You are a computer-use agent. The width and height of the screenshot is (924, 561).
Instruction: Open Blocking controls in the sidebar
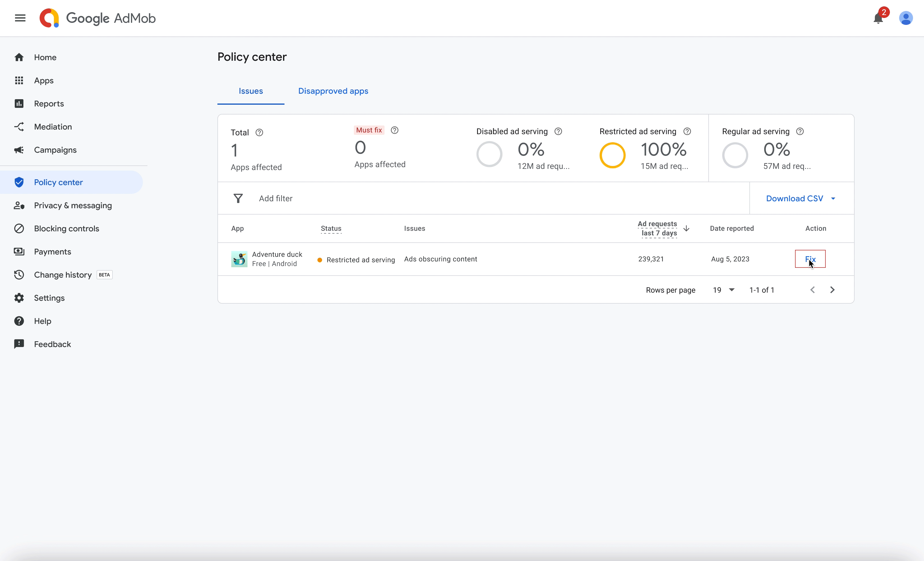(66, 228)
